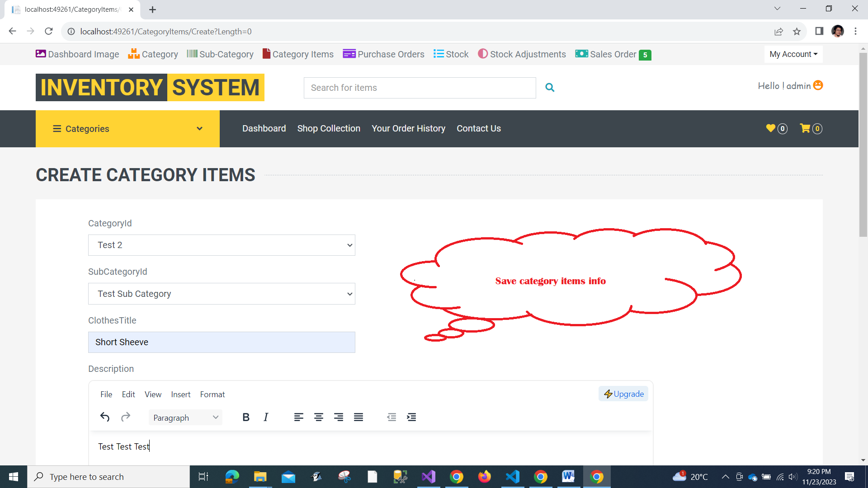Go to Purchase Orders link
This screenshot has width=868, height=488.
click(383, 54)
